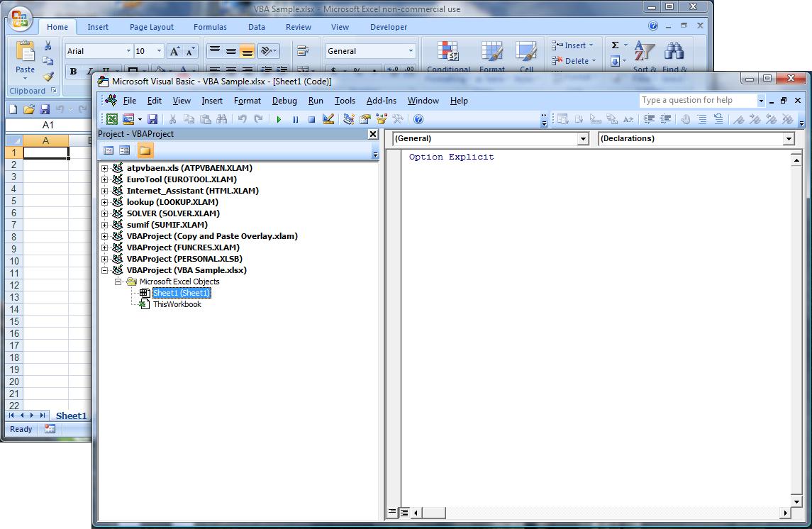Click the Break pause icon
This screenshot has width=812, height=529.
[x=295, y=120]
